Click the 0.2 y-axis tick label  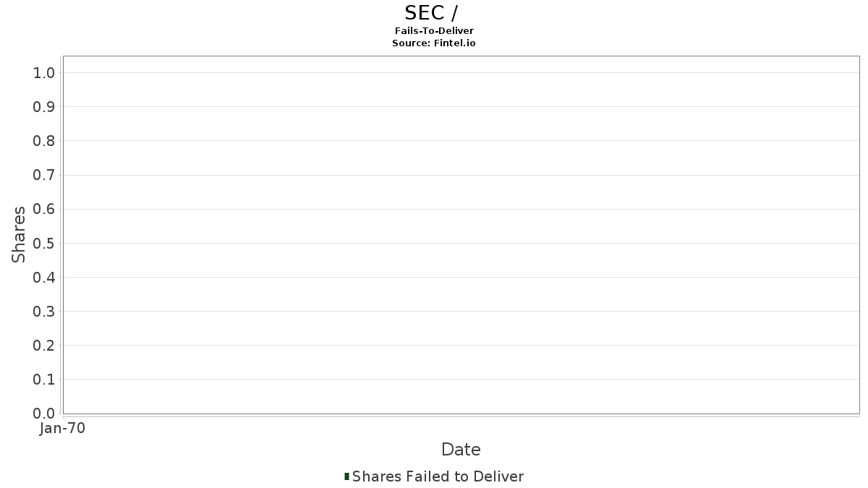pyautogui.click(x=44, y=346)
